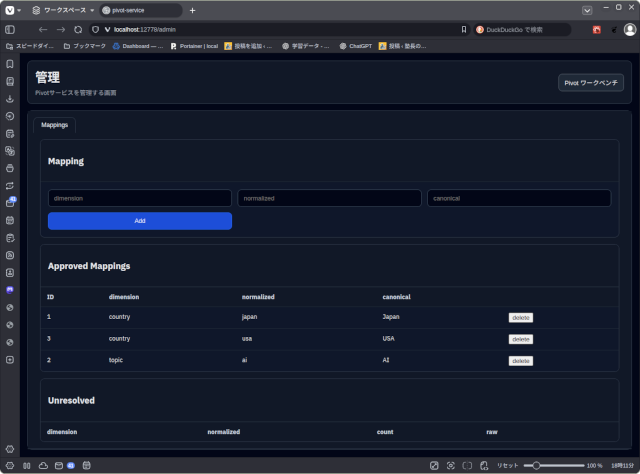Click the Mastodon web panel icon
This screenshot has height=474, width=640.
[x=10, y=290]
